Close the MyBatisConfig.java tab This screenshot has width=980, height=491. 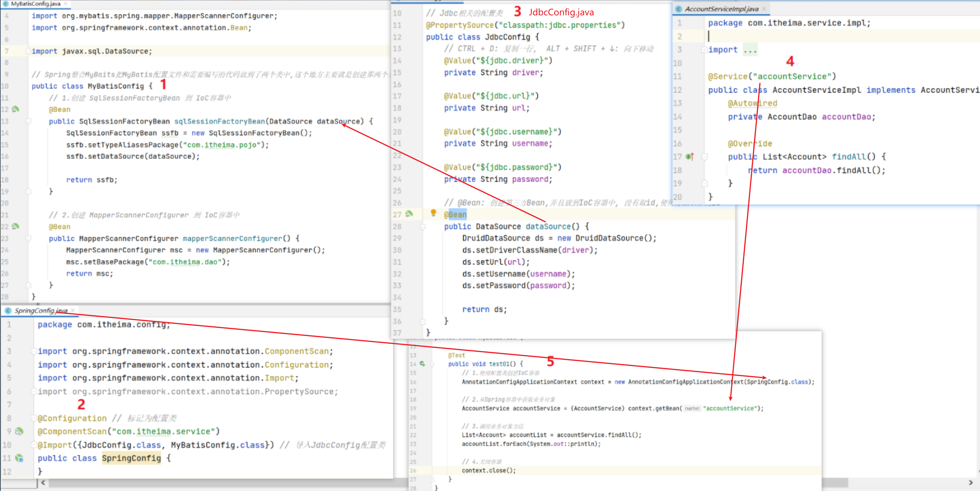(66, 3)
